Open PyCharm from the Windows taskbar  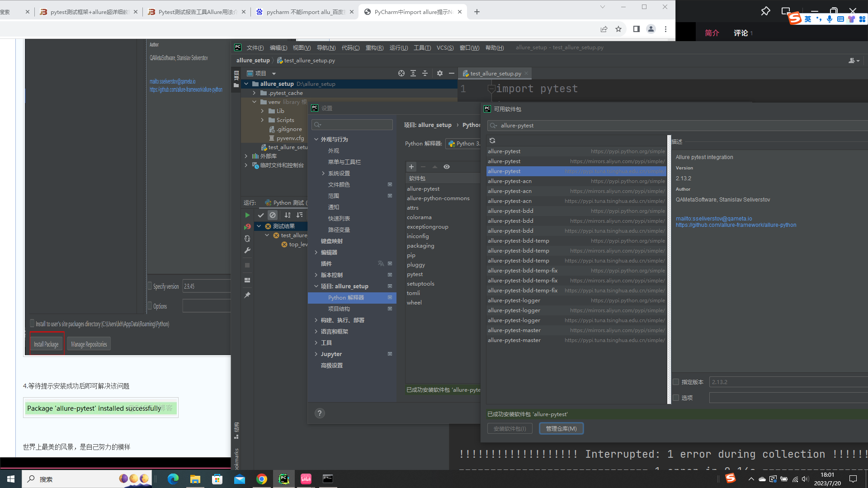coord(284,479)
